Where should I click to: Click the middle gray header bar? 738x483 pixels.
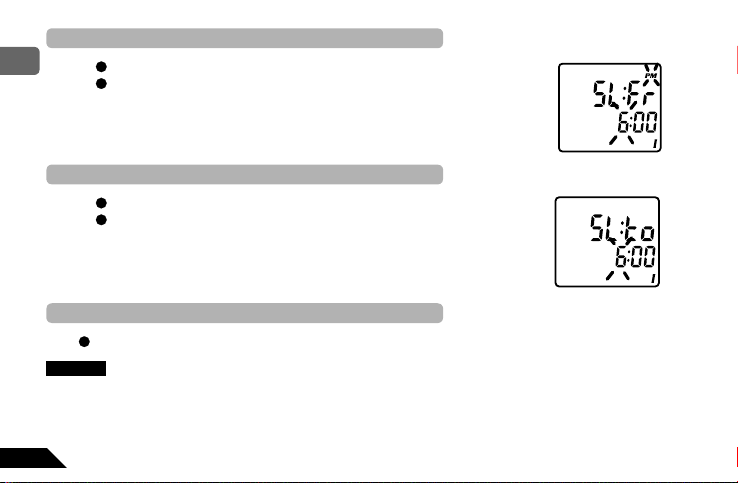pos(244,174)
